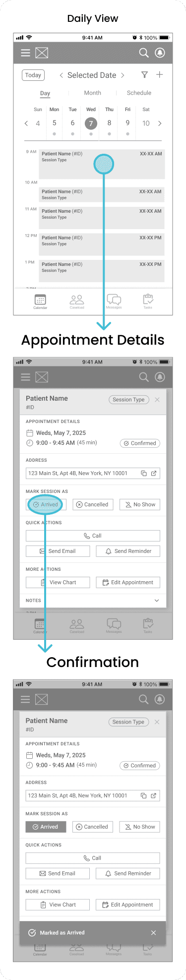This screenshot has height=980, width=186.
Task: Show next week with right chevron
Action: click(160, 123)
